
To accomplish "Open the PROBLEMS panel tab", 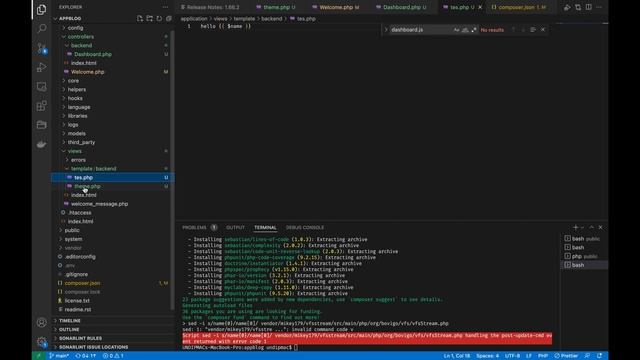I will 199,227.
